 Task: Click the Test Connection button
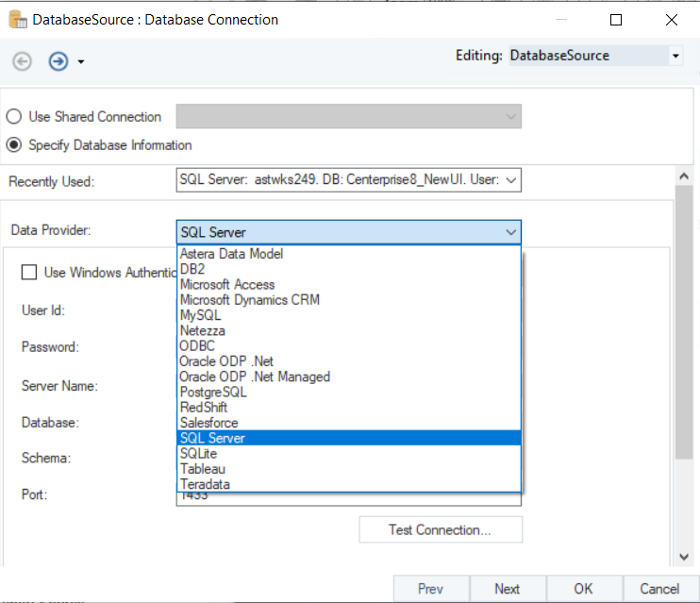point(440,529)
